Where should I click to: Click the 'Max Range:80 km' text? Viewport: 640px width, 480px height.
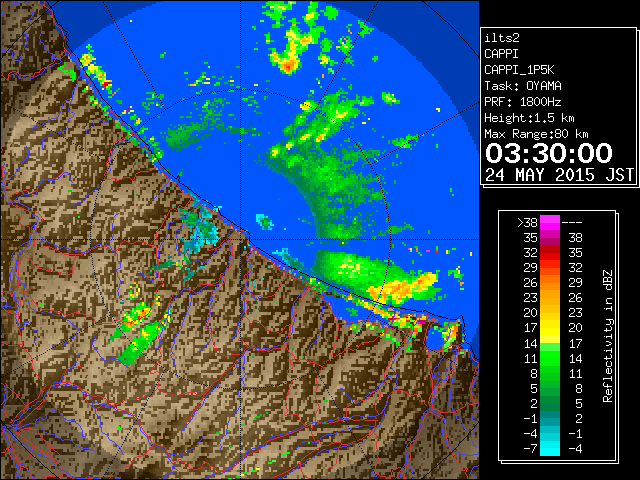[536, 134]
